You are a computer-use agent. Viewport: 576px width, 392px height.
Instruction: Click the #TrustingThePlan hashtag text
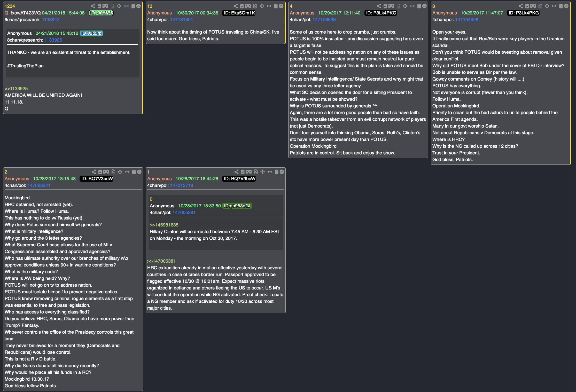click(x=25, y=66)
